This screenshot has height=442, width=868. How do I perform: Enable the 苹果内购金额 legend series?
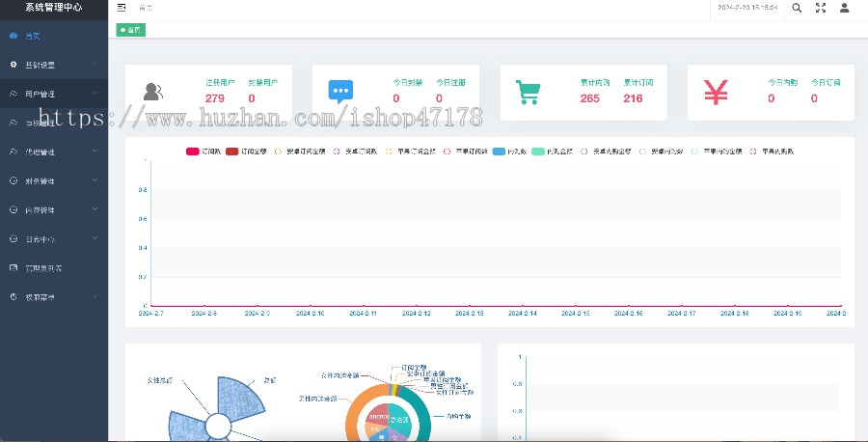(717, 152)
